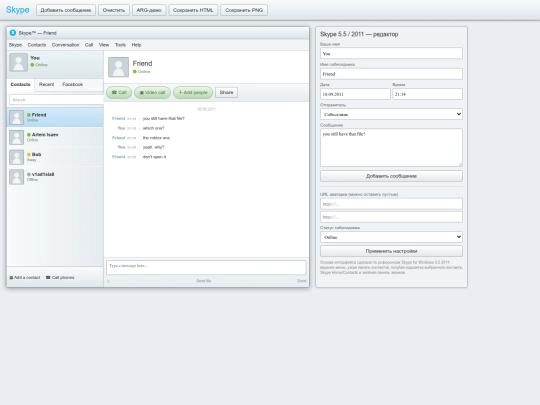Viewport: 540px width, 405px height.
Task: Click the chat message "don't open it"
Action: (155, 157)
